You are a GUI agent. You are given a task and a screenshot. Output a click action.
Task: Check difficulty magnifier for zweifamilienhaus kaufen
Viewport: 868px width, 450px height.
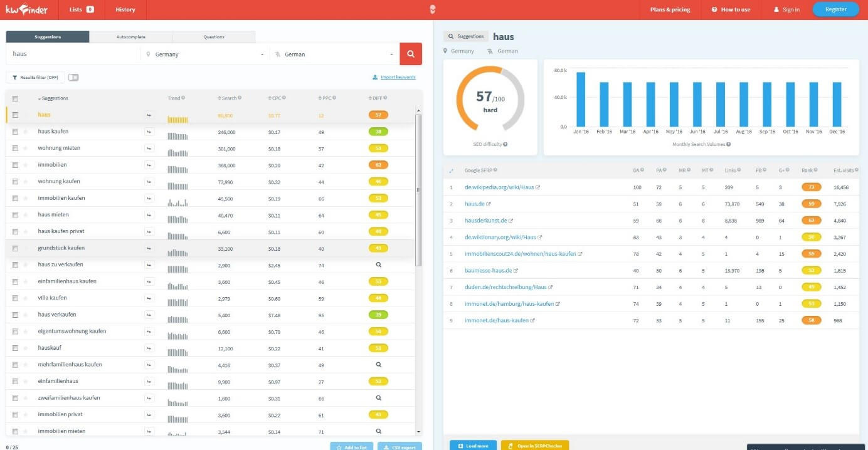378,397
